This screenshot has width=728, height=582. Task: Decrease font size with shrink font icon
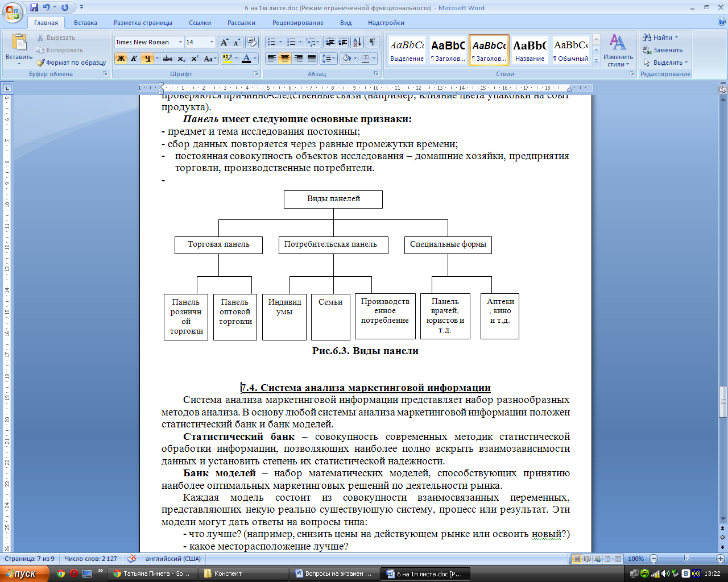(x=237, y=42)
